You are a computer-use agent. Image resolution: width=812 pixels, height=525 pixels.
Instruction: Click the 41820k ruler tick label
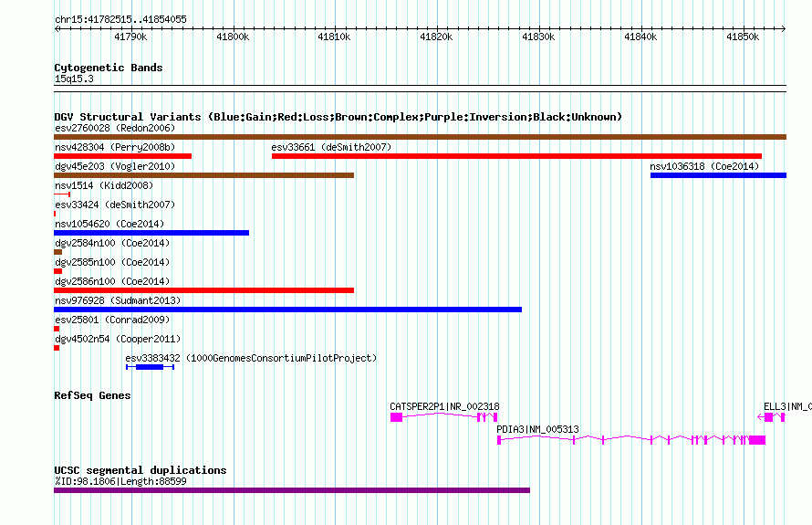coord(436,37)
